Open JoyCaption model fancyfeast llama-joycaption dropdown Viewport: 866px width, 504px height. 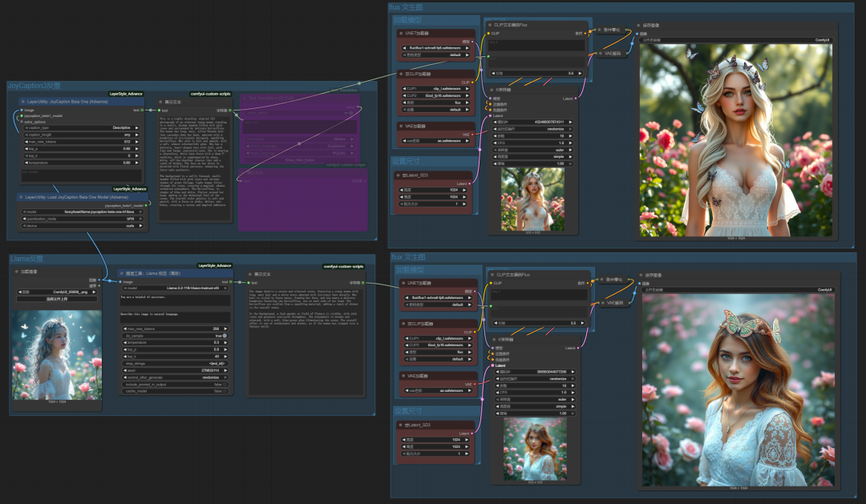tap(82, 212)
